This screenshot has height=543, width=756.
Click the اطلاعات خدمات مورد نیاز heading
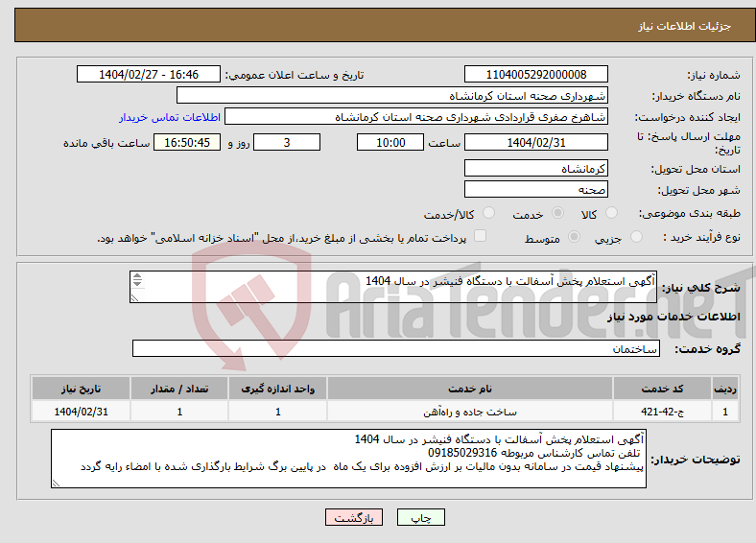click(673, 317)
